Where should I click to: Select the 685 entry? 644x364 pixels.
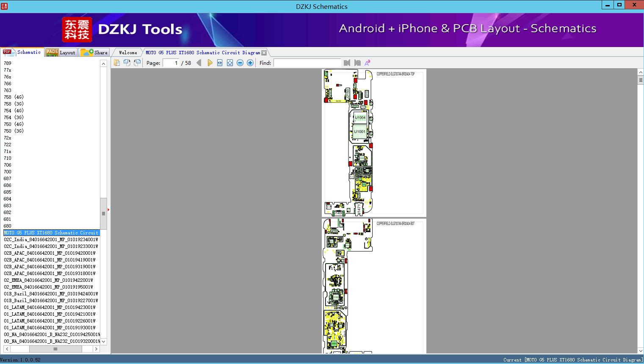click(x=8, y=192)
